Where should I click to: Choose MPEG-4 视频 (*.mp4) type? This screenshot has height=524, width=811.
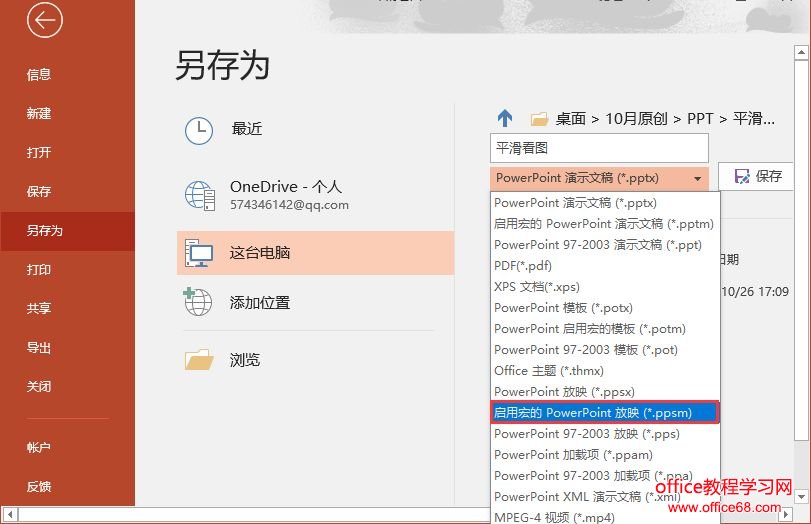[605, 517]
